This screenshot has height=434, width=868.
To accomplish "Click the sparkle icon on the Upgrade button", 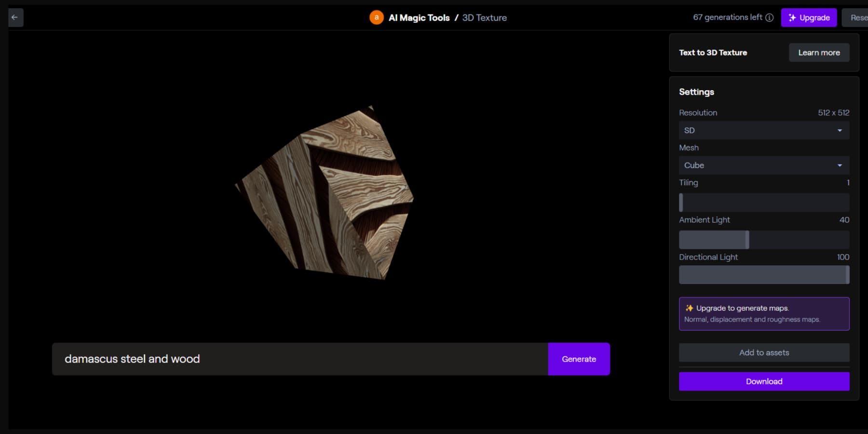I will [792, 17].
